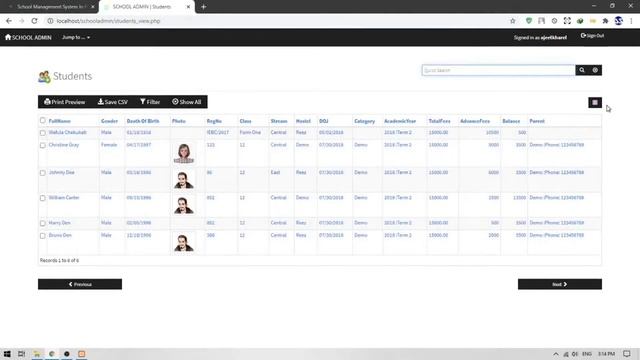Show All student records
The width and height of the screenshot is (640, 360).
(187, 102)
